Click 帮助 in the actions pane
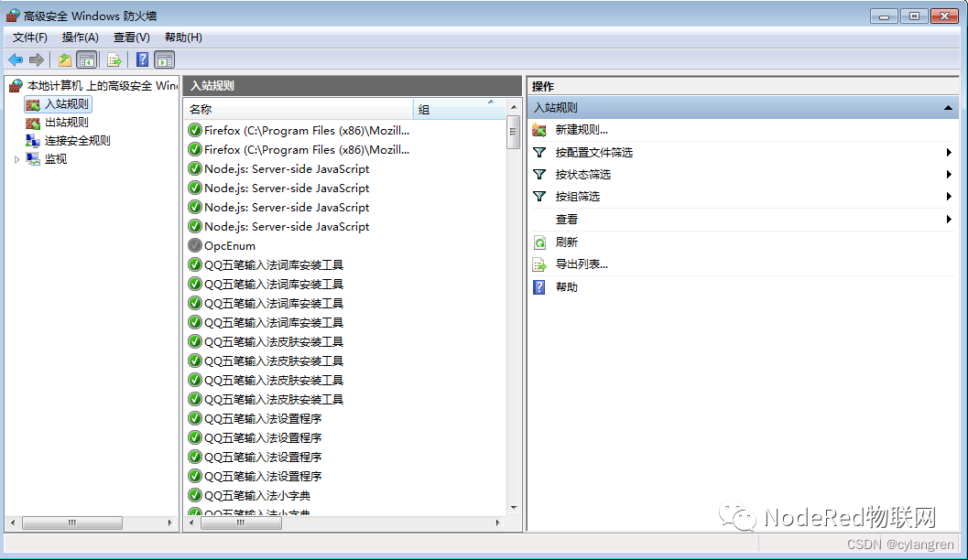This screenshot has height=560, width=968. point(567,287)
